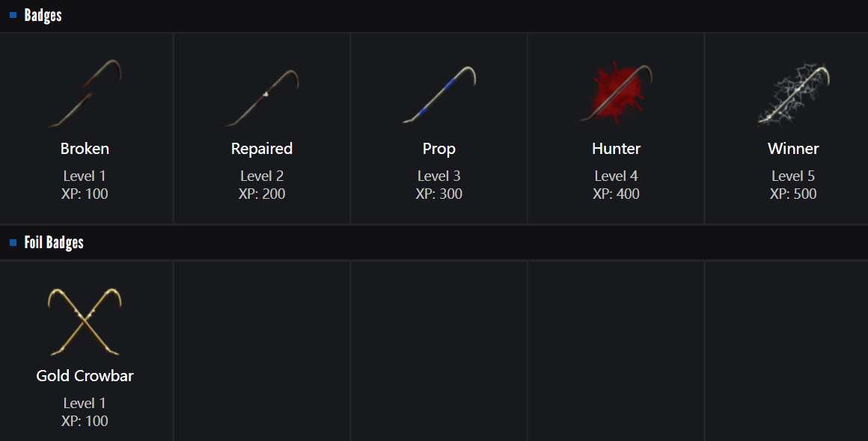Select the Prop badge name text
The width and height of the screenshot is (868, 441).
click(x=439, y=149)
